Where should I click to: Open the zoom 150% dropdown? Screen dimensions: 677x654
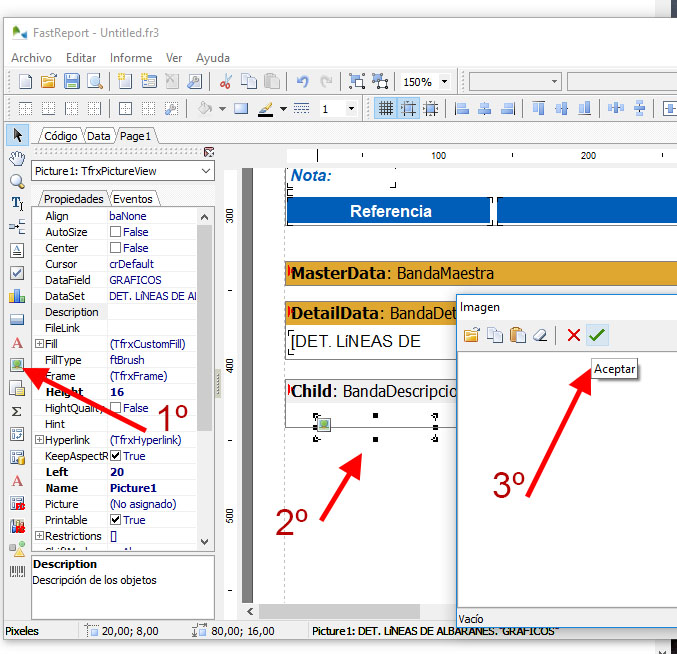click(444, 82)
